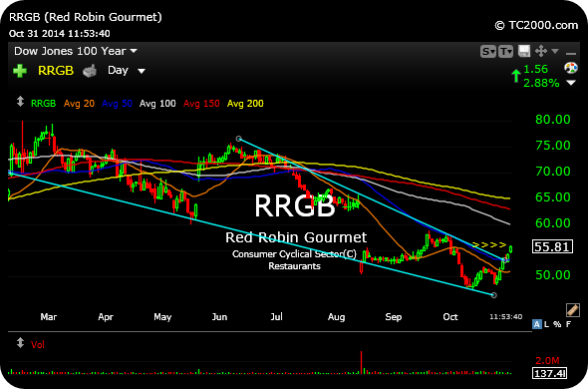Open the Day timeframe dropdown arrow
Image resolution: width=588 pixels, height=389 pixels.
coord(142,71)
